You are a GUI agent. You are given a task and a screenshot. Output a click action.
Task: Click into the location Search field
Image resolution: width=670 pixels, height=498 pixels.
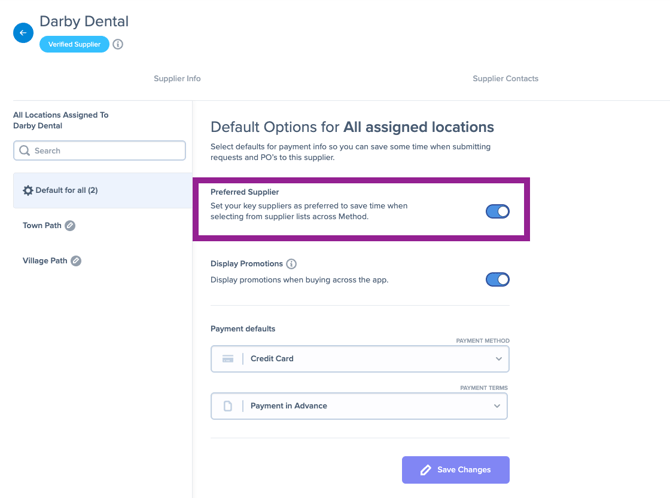click(100, 150)
